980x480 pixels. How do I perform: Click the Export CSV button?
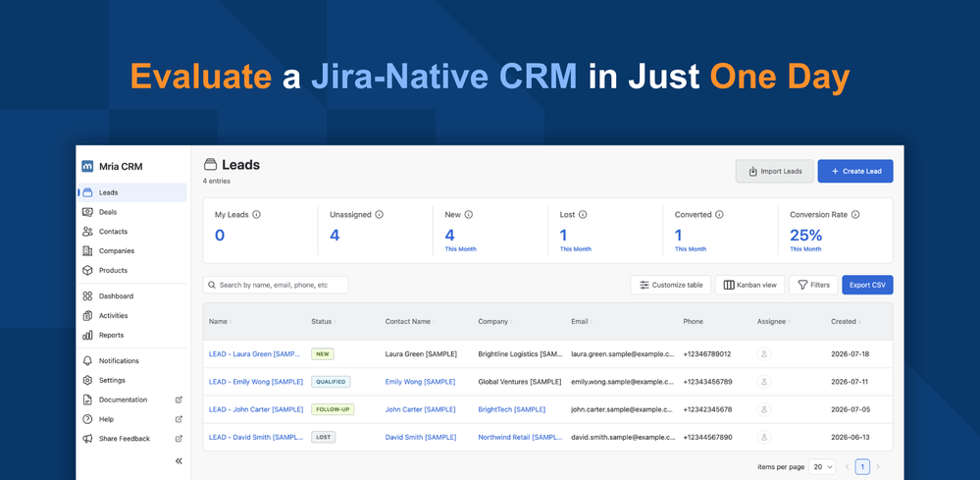[x=867, y=285]
